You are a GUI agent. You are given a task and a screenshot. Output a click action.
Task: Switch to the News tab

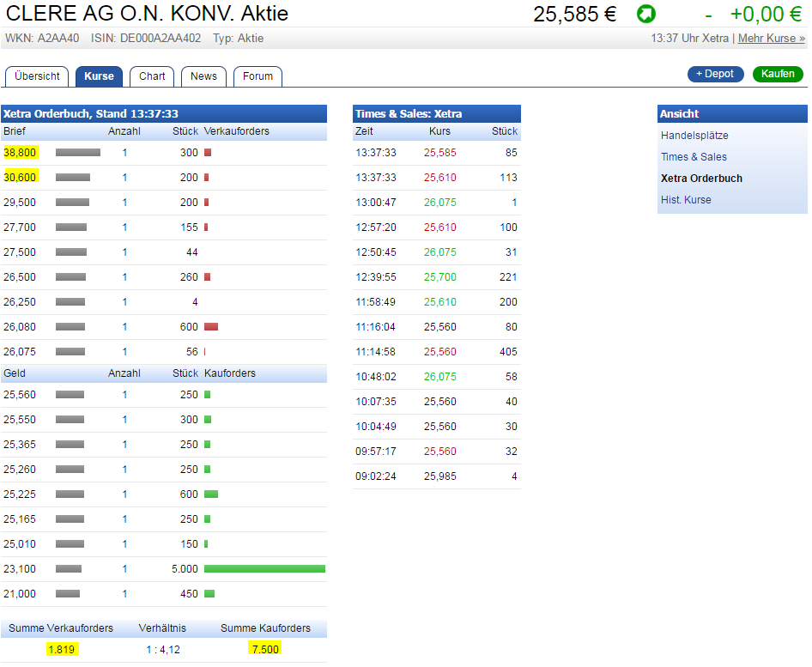coord(203,76)
